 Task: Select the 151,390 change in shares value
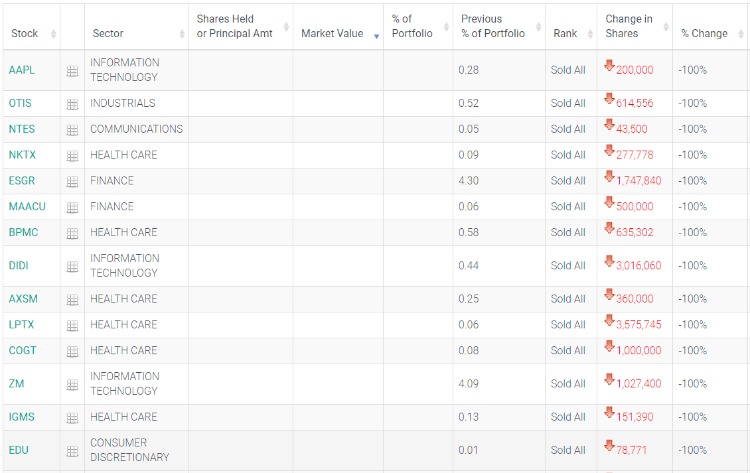point(634,417)
